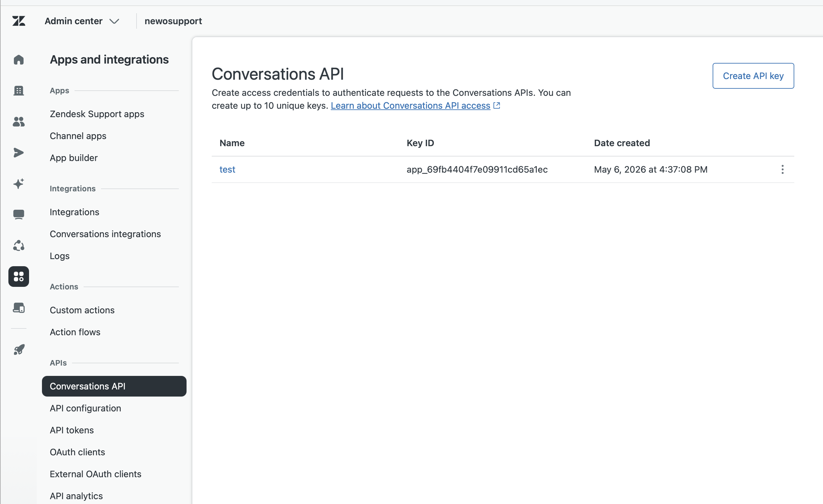Open External OAuth clients

point(95,474)
